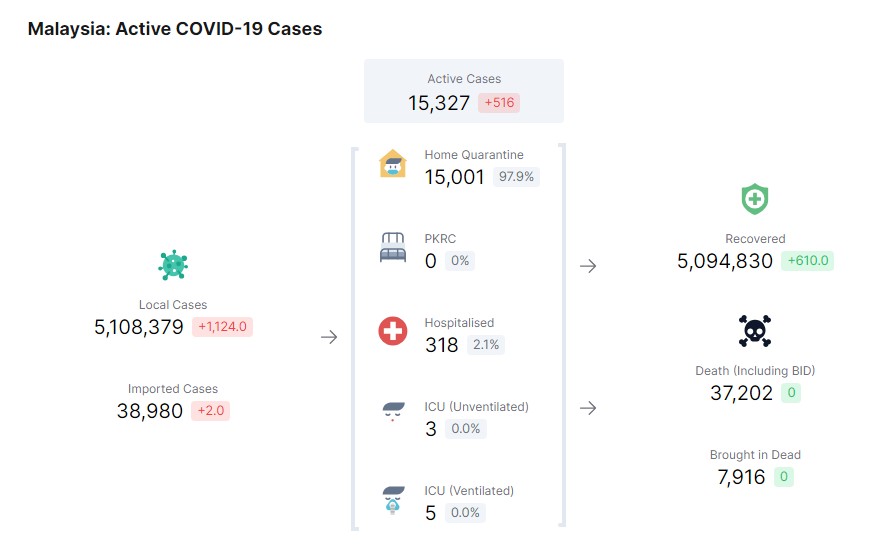Click the arrow right of Local Cases
Screen dimensions: 895x558
pyautogui.click(x=329, y=338)
